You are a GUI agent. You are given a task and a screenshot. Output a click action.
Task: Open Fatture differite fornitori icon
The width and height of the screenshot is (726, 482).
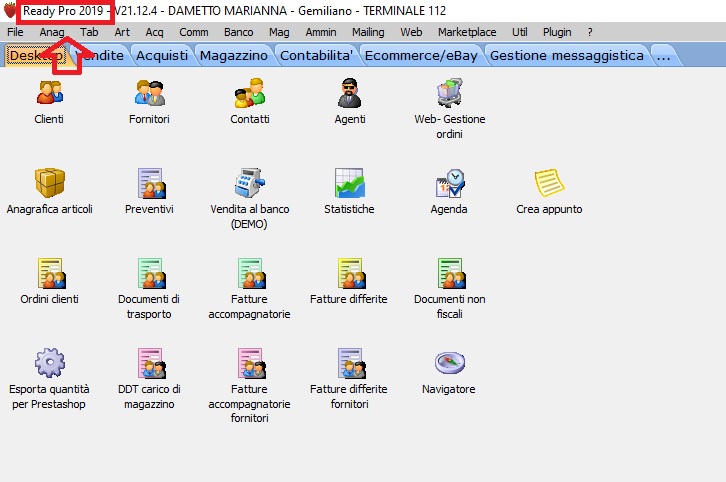[x=351, y=363]
